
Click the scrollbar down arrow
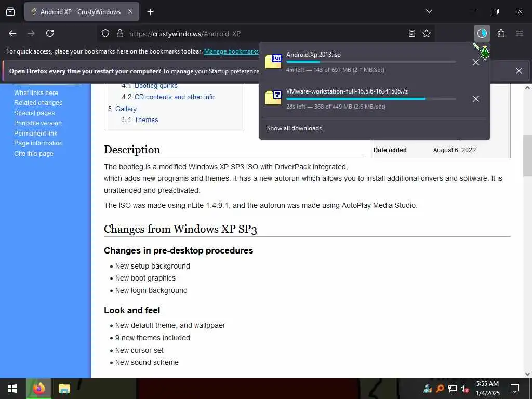pos(527,374)
